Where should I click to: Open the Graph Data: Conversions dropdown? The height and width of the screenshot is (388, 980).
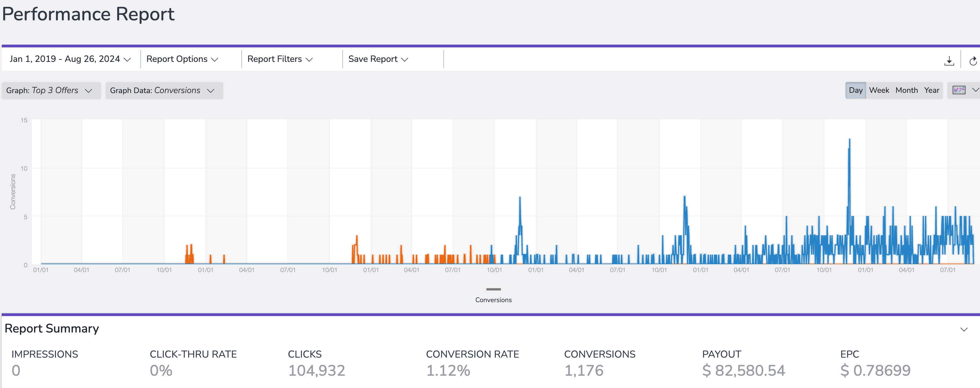click(164, 90)
